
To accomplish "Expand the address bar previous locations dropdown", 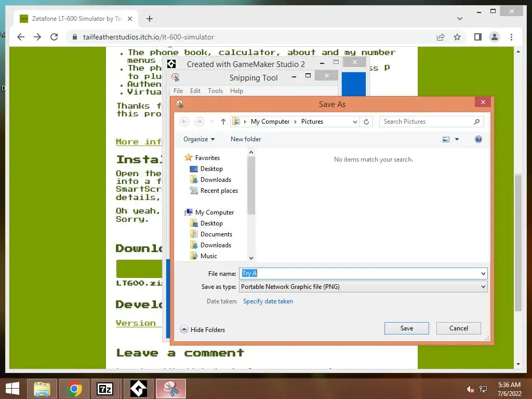I will pyautogui.click(x=355, y=122).
